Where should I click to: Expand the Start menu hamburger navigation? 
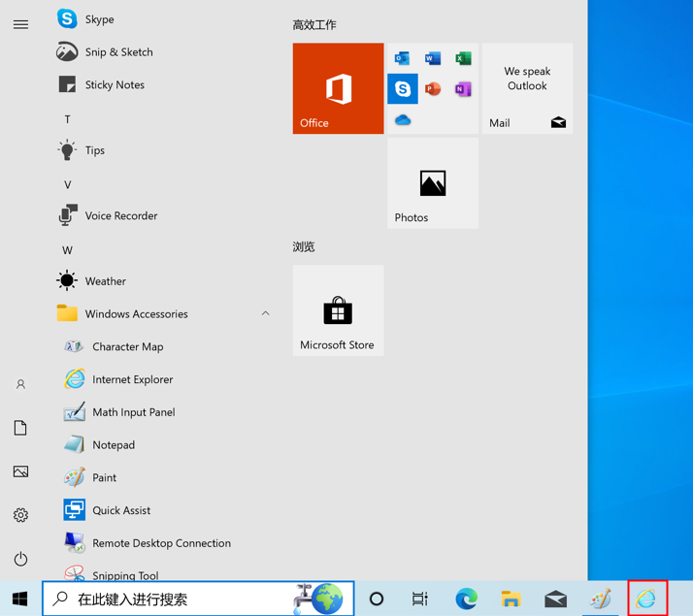click(x=20, y=24)
